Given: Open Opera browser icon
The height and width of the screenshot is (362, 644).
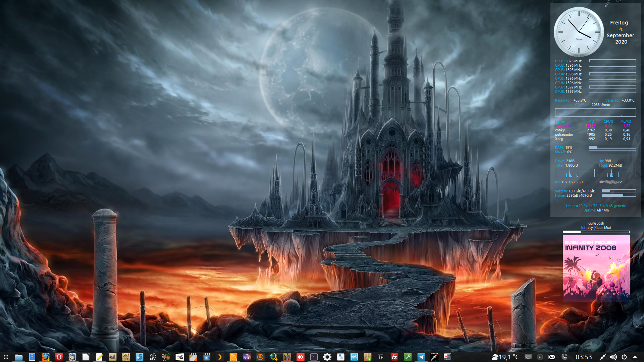Looking at the screenshot, I should pos(59,357).
